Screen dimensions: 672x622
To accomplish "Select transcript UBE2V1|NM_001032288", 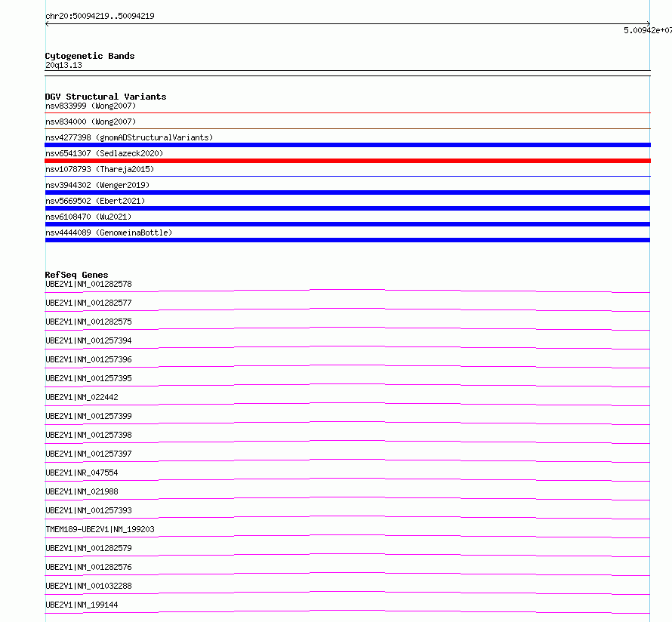I will pos(88,586).
